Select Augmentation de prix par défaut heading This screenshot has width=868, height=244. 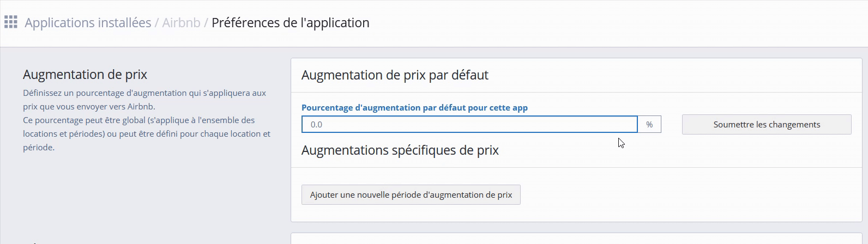[395, 75]
